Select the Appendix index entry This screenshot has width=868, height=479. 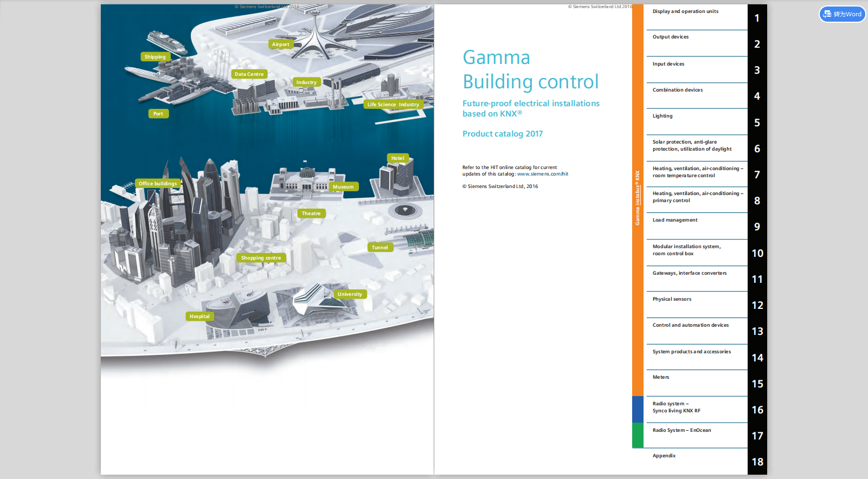[x=664, y=456]
